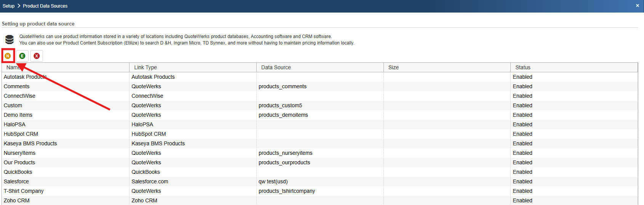
Task: Click the orange New data source icon
Action: pos(8,56)
